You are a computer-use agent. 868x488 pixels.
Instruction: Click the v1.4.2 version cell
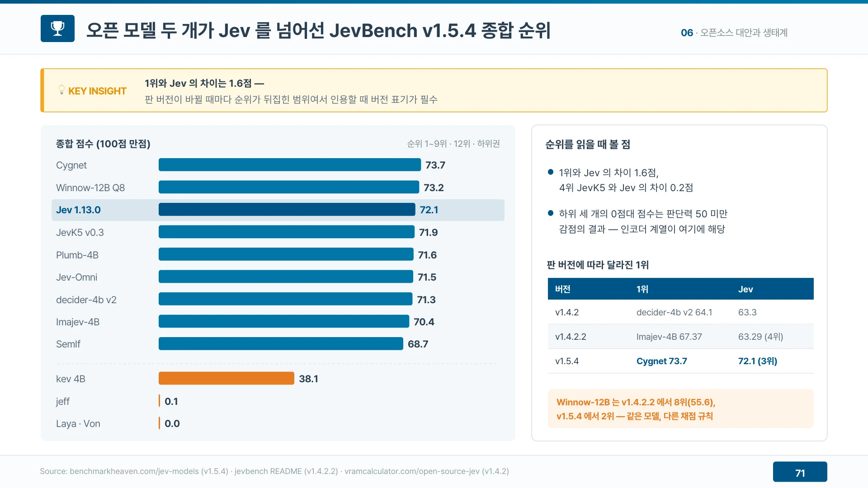tap(567, 312)
